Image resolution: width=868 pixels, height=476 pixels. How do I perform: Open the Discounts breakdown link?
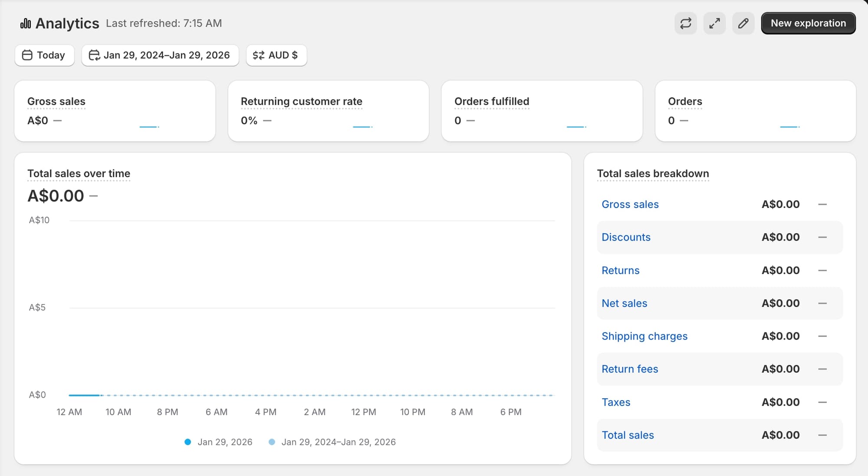click(626, 237)
